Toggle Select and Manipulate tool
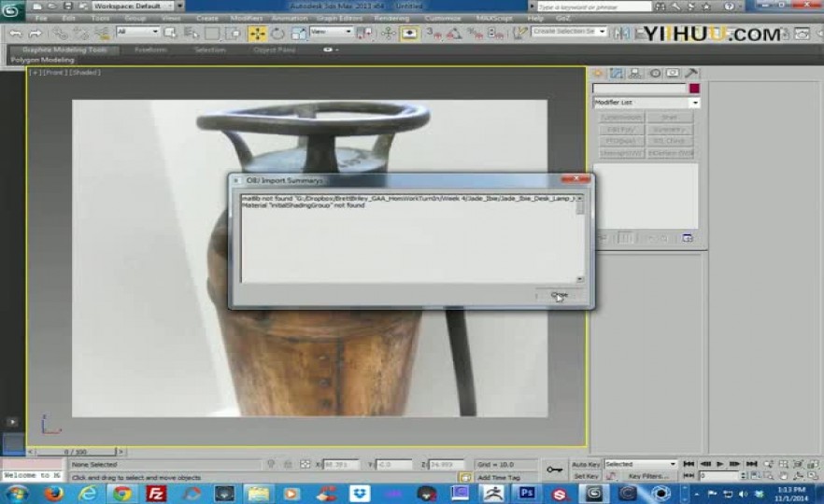The width and height of the screenshot is (824, 504). click(x=389, y=34)
